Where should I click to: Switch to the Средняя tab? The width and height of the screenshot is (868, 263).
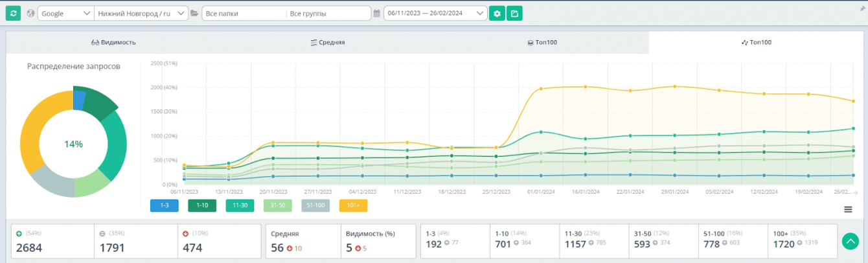point(328,42)
